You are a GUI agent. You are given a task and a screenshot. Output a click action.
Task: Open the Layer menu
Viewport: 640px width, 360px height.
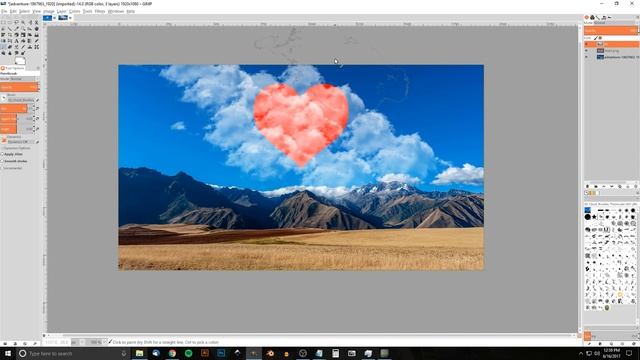point(62,11)
